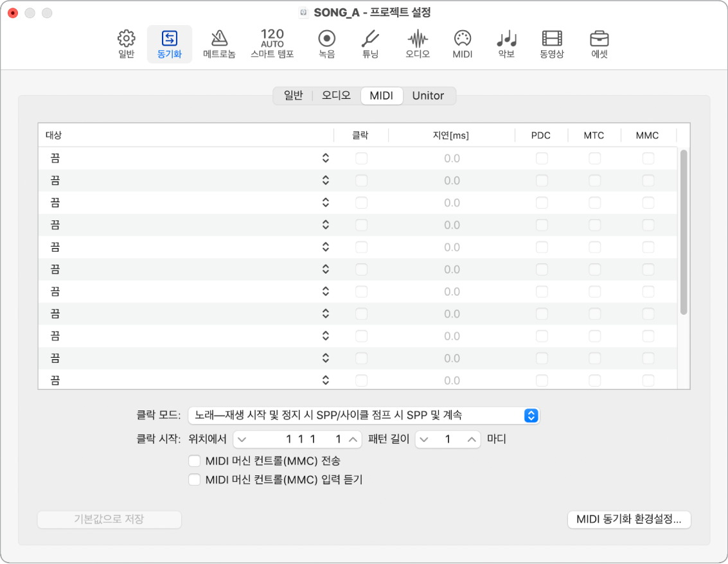Toggle MIDI 머신 컨트롤(MMC) 전송 checkbox
Screen dimensions: 728x564
click(195, 461)
